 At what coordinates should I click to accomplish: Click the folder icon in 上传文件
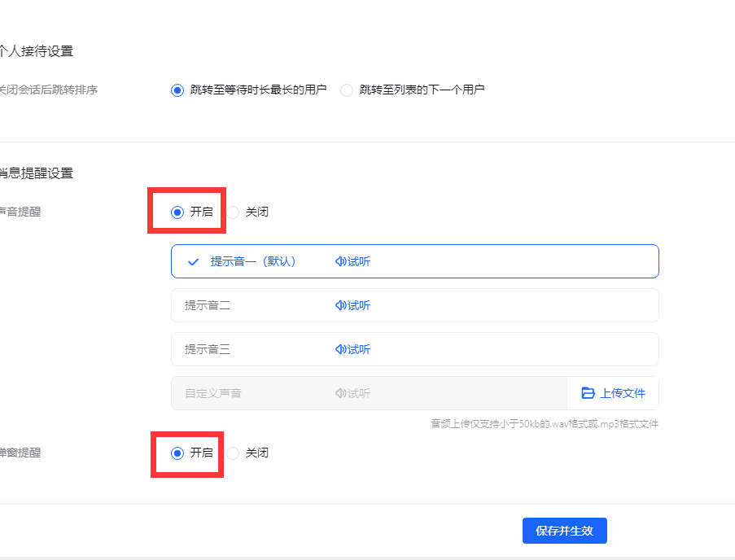pos(588,393)
